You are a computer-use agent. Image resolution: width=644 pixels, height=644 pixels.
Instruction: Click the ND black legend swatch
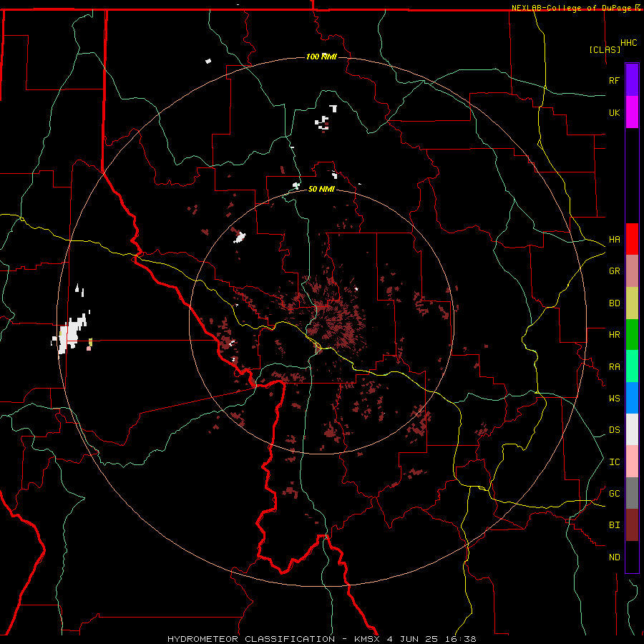632,557
